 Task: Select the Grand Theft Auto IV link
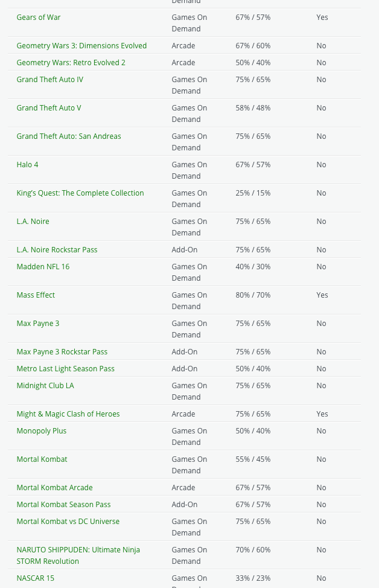point(50,80)
